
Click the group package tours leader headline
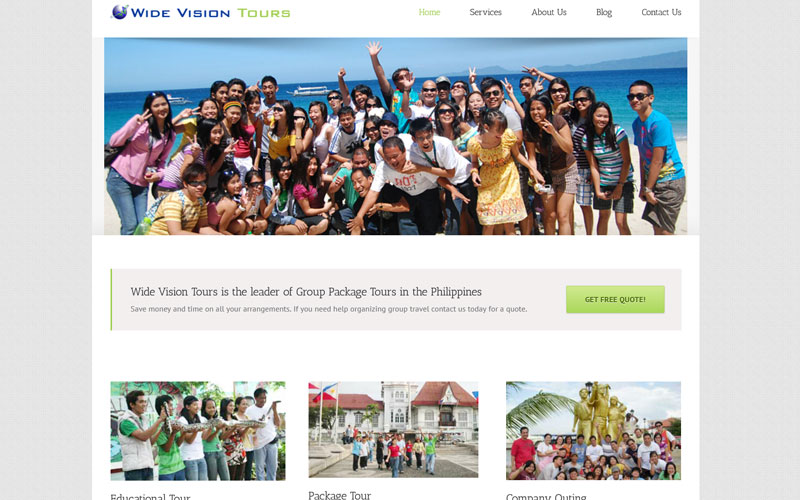306,292
